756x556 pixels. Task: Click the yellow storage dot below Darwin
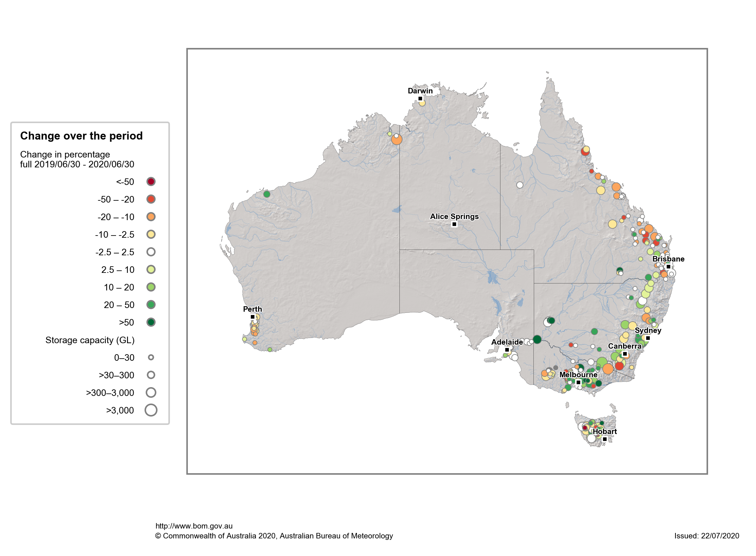click(x=422, y=103)
